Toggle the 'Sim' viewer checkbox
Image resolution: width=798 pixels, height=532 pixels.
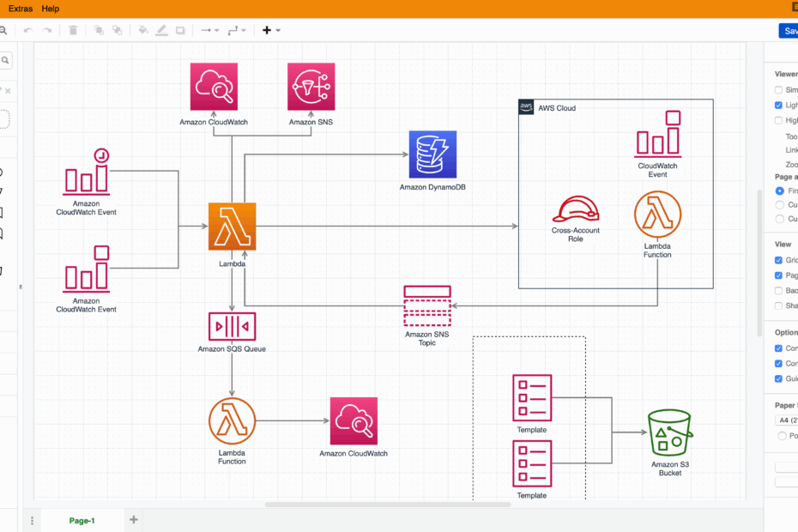778,89
